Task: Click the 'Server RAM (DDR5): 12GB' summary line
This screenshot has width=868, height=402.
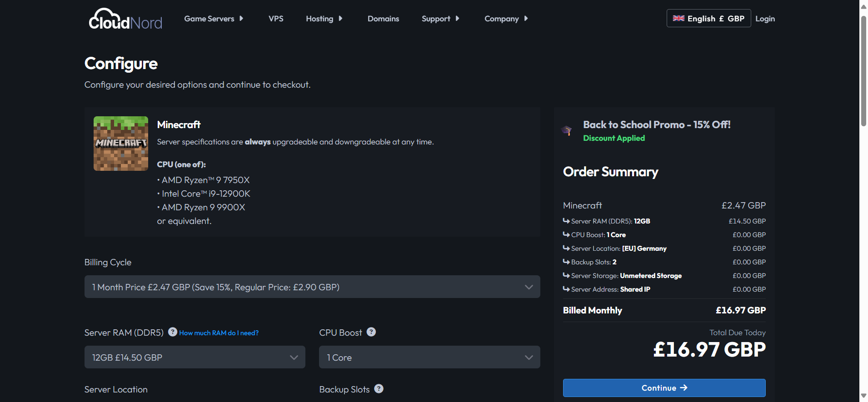Action: point(607,221)
